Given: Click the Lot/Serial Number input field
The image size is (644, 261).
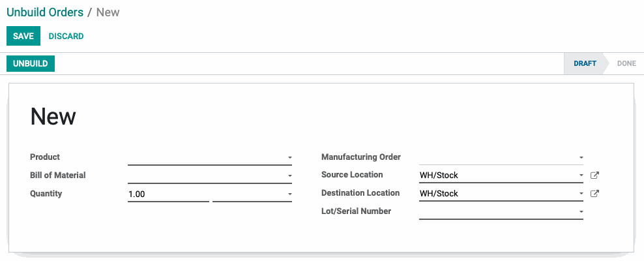Looking at the screenshot, I should click(x=498, y=211).
